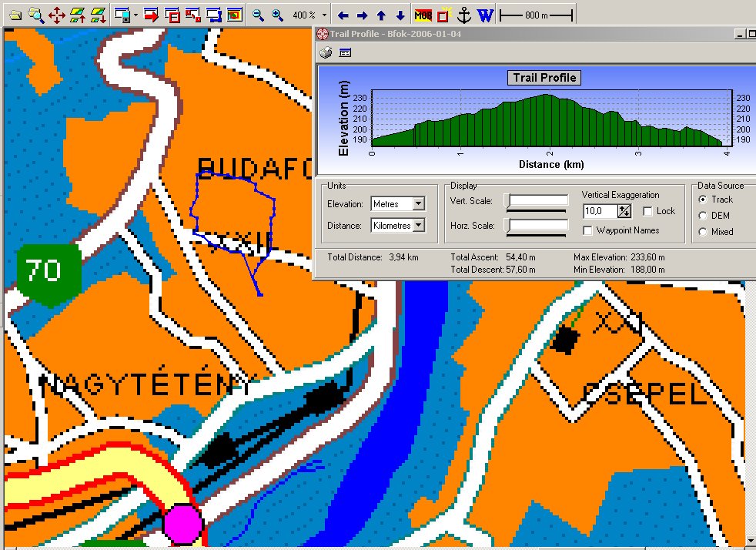Image resolution: width=756 pixels, height=550 pixels.
Task: Click the find map magnifier-folder icon
Action: (36, 15)
